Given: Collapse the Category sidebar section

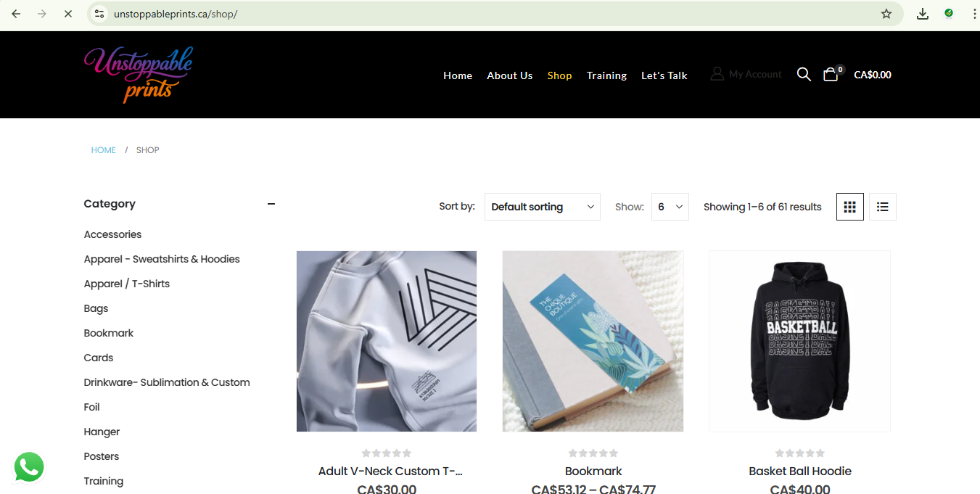Looking at the screenshot, I should pos(271,204).
